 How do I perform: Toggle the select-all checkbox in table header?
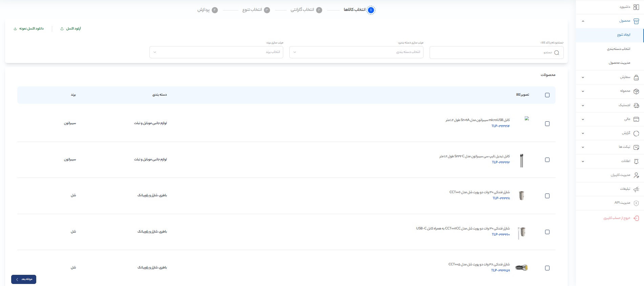[x=547, y=95]
